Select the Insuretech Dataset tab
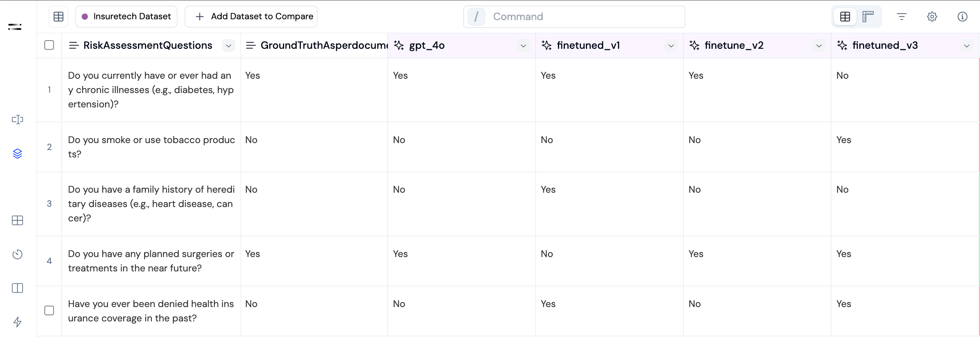Viewport: 980px width, 337px height. [126, 17]
